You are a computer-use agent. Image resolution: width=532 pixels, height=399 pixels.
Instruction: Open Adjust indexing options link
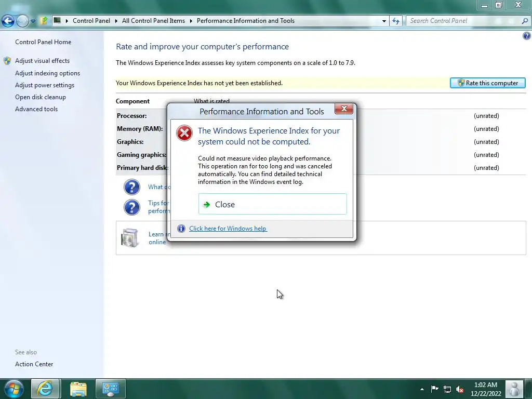[47, 73]
